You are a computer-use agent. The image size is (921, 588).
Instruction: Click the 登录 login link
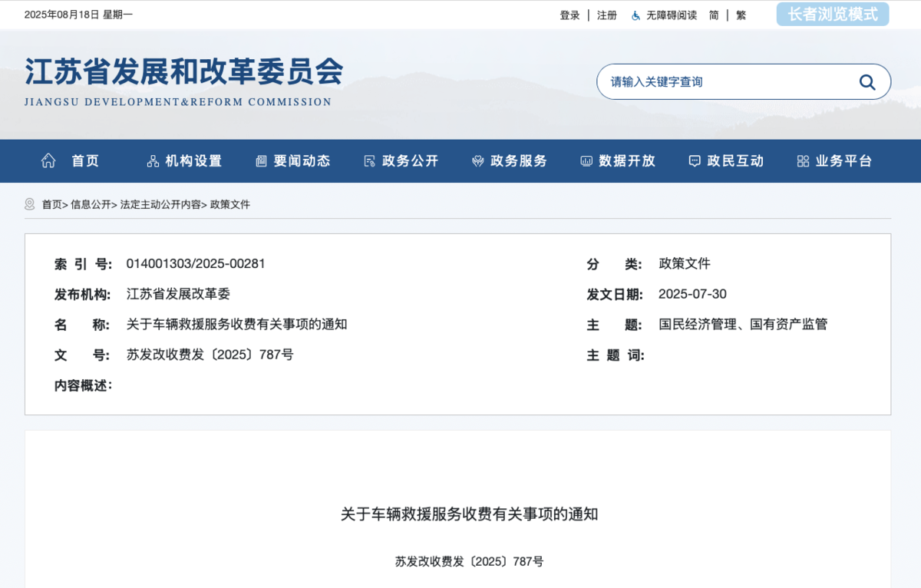tap(569, 15)
